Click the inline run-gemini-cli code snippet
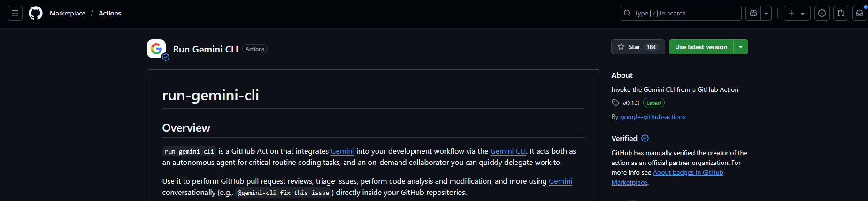 (x=189, y=151)
